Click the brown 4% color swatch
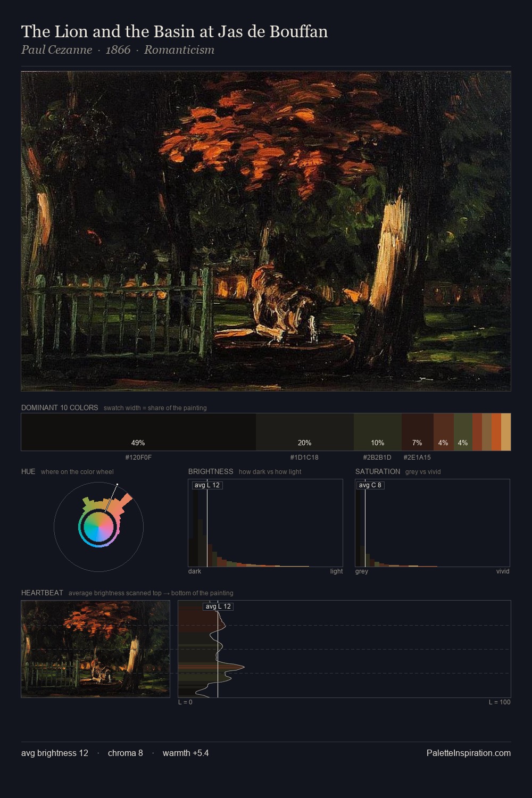532x798 pixels. tap(444, 432)
